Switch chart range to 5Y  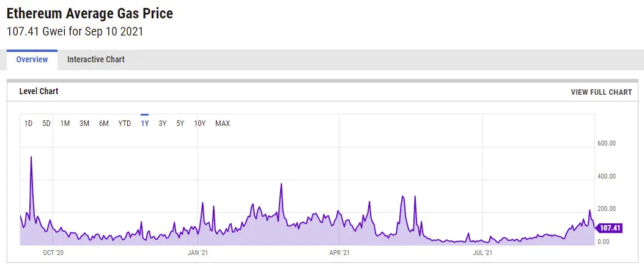(x=180, y=123)
